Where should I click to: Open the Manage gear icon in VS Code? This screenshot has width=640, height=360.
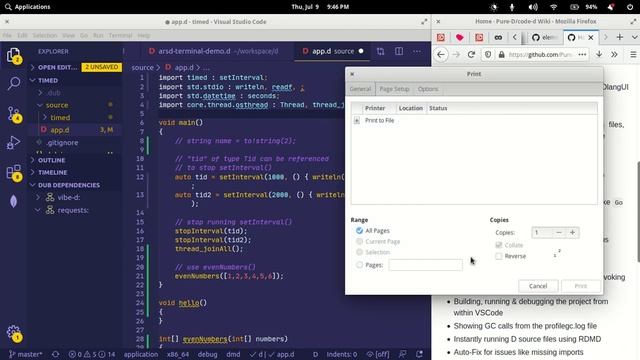13,333
